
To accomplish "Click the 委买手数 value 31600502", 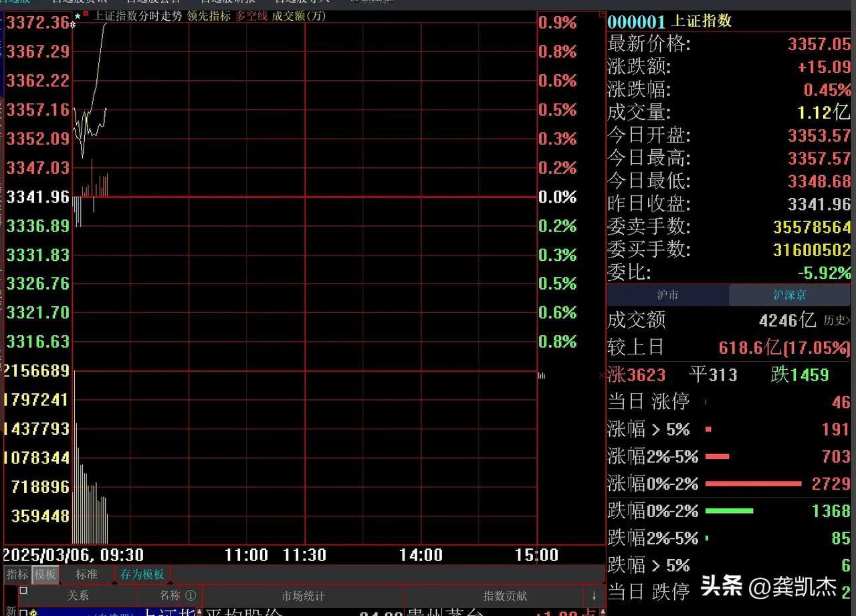I will [x=812, y=250].
